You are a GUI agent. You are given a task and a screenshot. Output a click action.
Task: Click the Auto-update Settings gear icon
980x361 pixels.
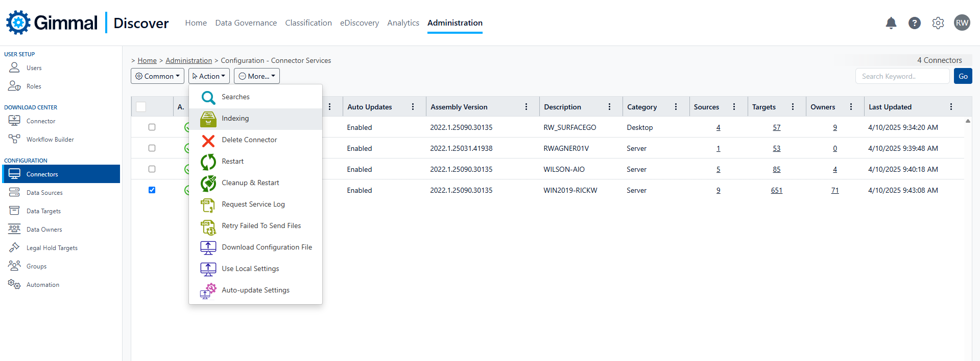pyautogui.click(x=208, y=290)
